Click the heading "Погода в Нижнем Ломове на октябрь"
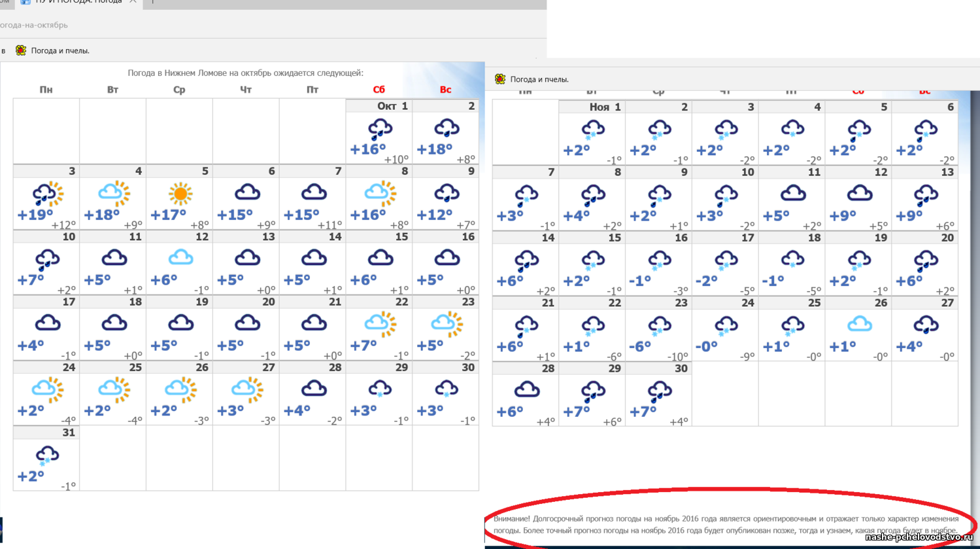This screenshot has width=980, height=549. coord(246,73)
